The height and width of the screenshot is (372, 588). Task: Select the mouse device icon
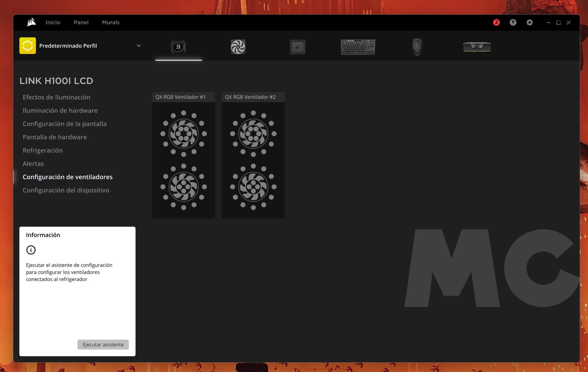(417, 47)
